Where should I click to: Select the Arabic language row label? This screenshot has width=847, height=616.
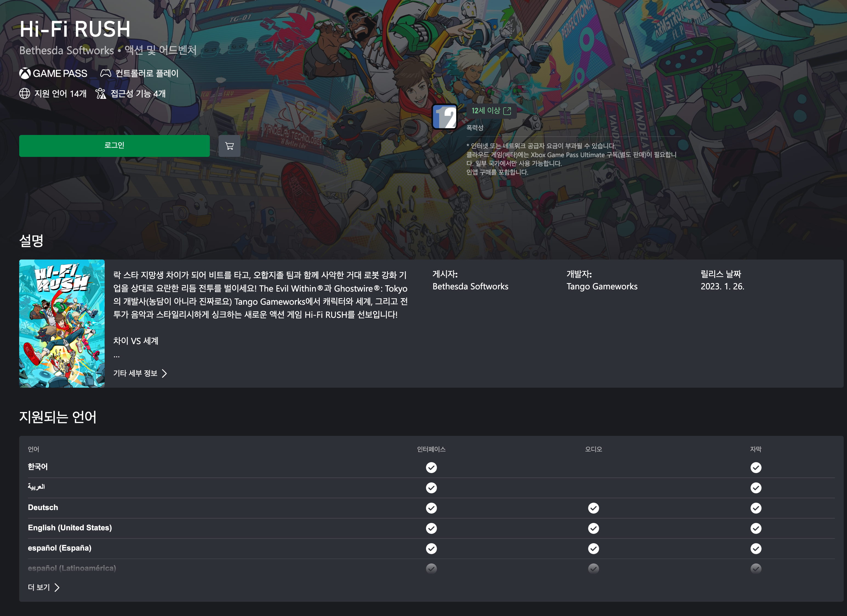(x=36, y=487)
